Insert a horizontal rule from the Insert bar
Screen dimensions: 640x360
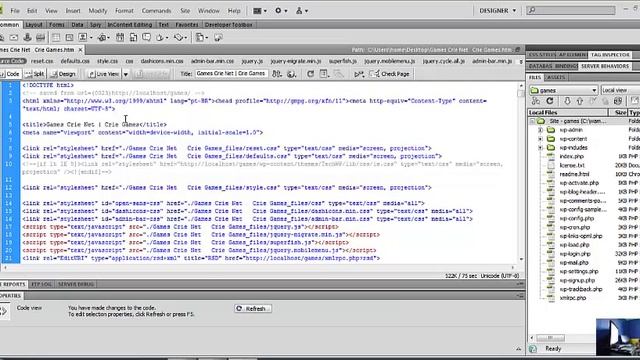click(40, 38)
